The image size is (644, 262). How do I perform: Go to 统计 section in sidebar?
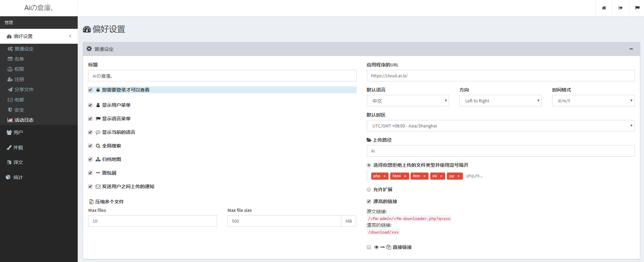point(39,177)
